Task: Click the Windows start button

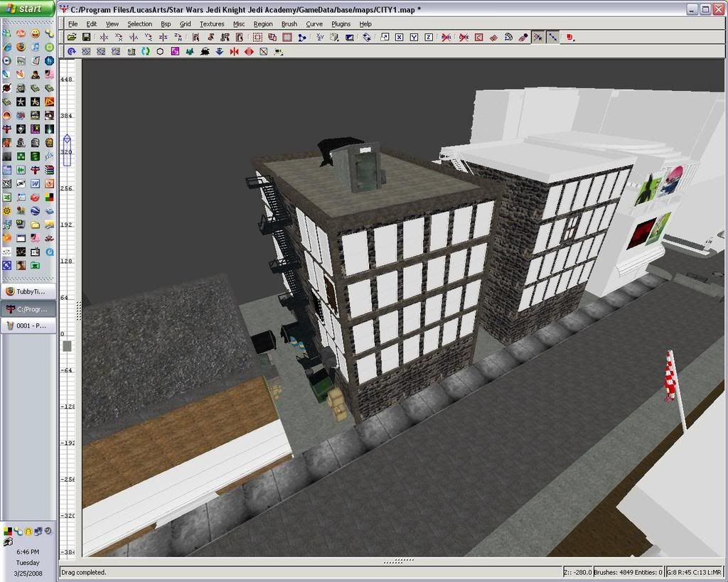Action: point(27,9)
